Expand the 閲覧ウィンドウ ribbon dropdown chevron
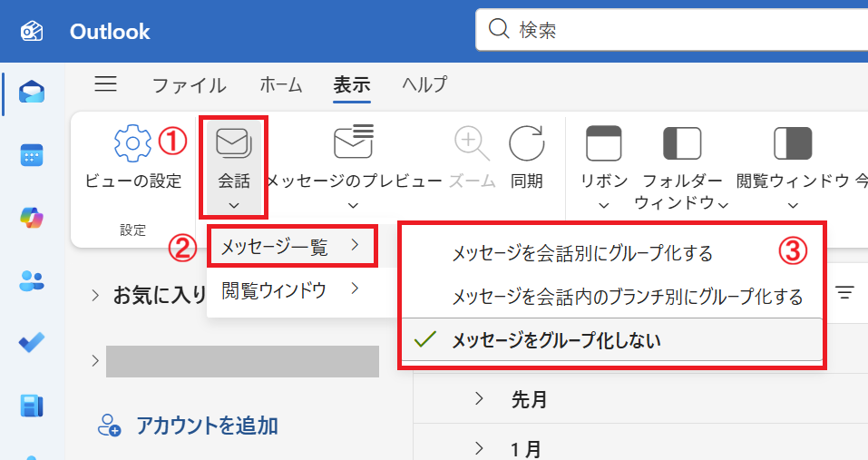Image resolution: width=868 pixels, height=460 pixels. [793, 206]
